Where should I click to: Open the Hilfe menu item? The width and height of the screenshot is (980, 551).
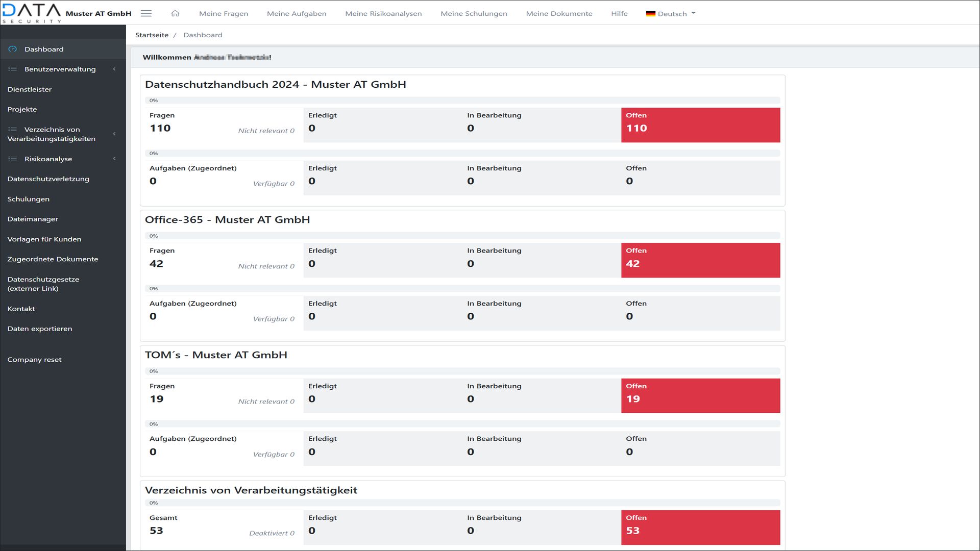click(619, 14)
